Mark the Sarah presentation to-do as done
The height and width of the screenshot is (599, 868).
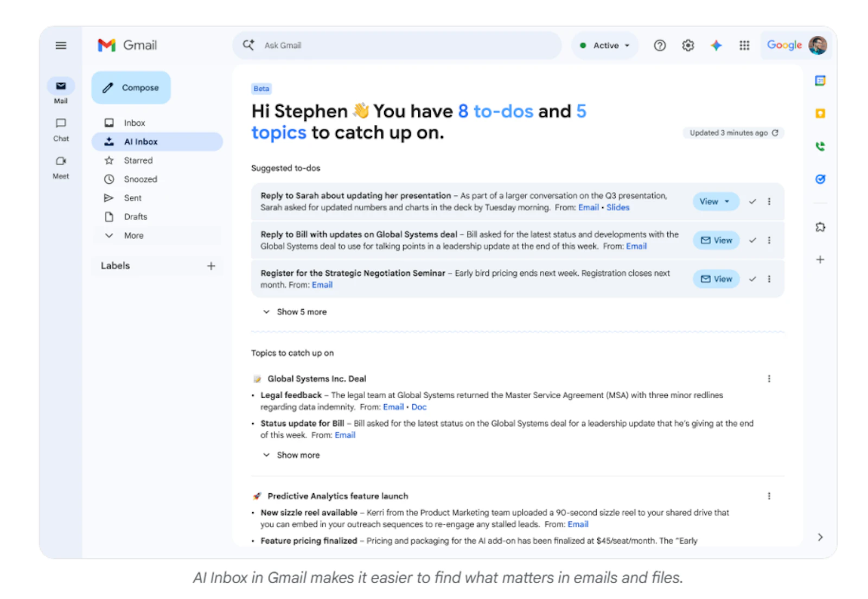point(752,201)
